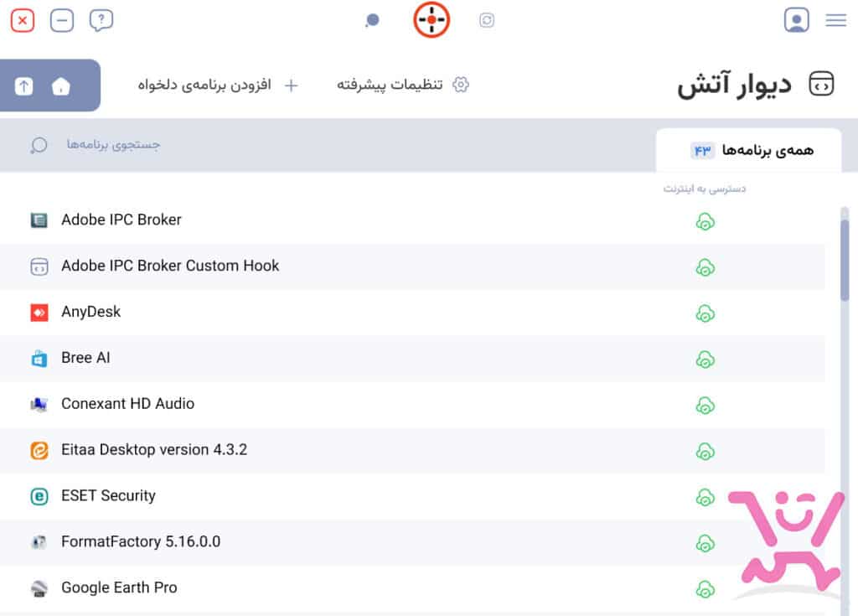Toggle internet access for FormatFactory
The image size is (858, 616).
(x=705, y=543)
